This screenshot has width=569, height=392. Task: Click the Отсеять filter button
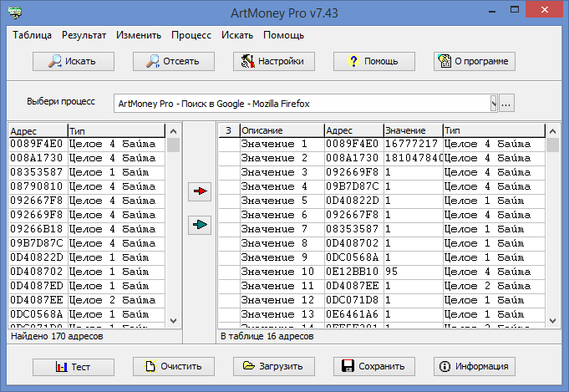173,61
